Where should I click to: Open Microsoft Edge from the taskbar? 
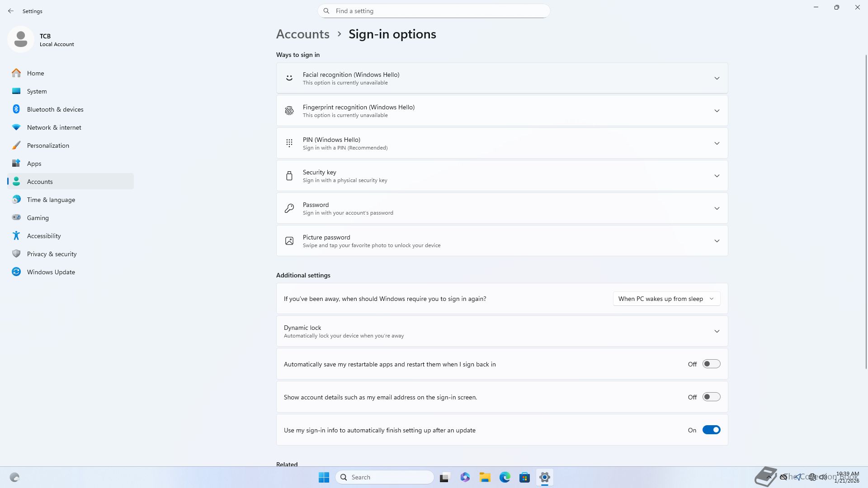click(x=505, y=477)
